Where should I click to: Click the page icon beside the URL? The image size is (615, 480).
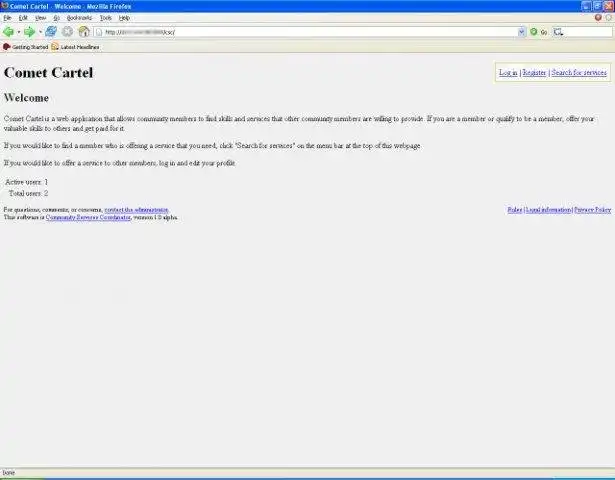(99, 32)
